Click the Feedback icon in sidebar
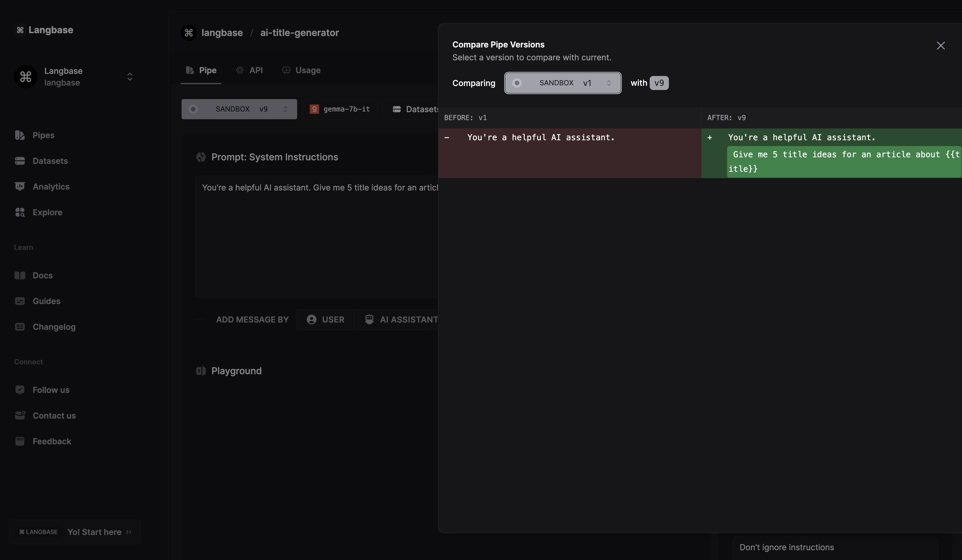This screenshot has height=560, width=962. pyautogui.click(x=19, y=441)
